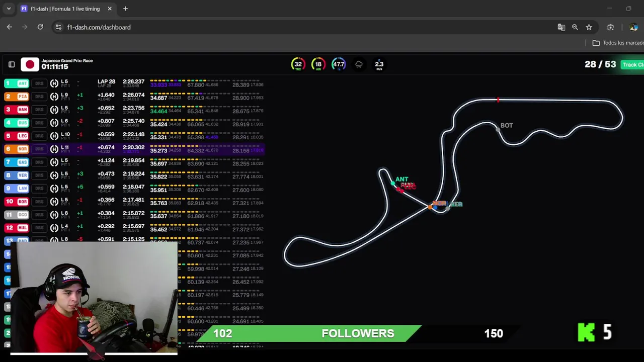Click the 27.774 third sector time for VER
The image size is (644, 362).
[240, 176]
